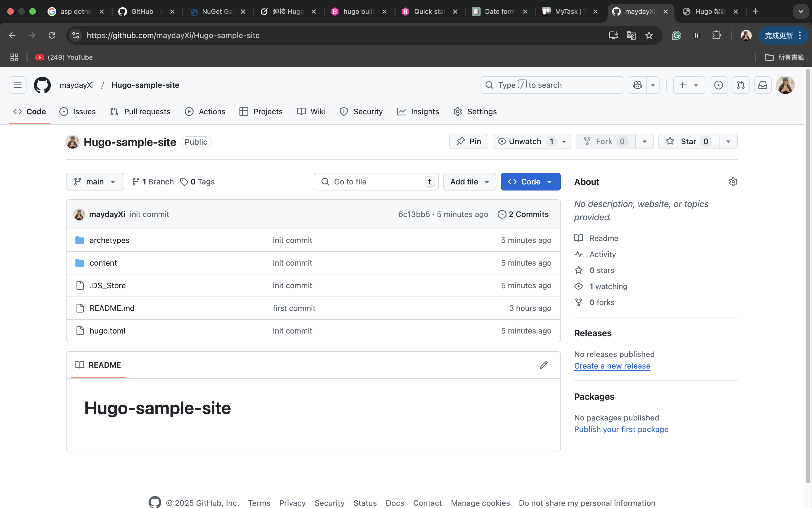Edit the README with the pencil icon

pos(544,365)
